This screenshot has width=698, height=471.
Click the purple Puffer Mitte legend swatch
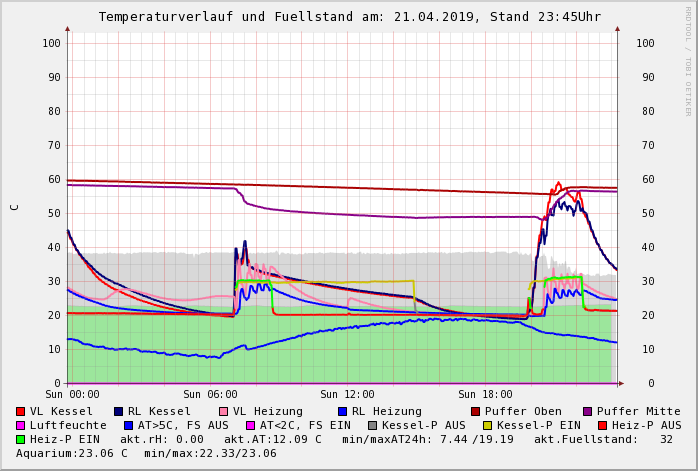587,411
